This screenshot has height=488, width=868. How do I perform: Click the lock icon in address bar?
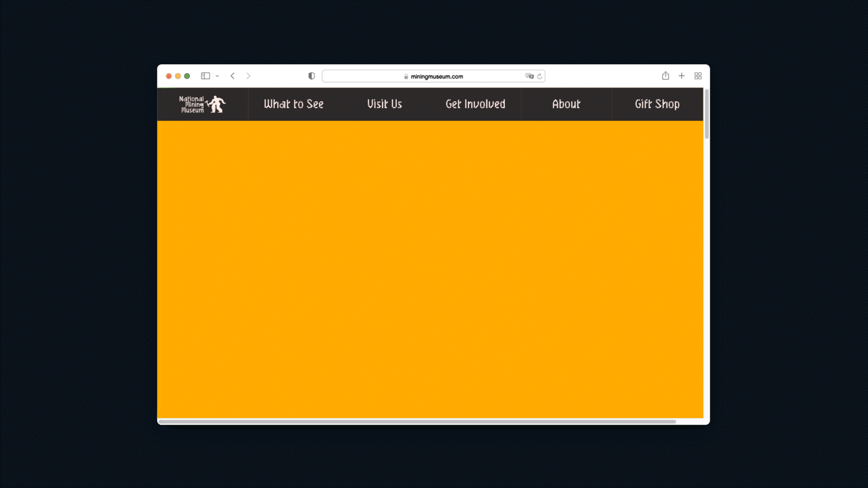pyautogui.click(x=406, y=76)
